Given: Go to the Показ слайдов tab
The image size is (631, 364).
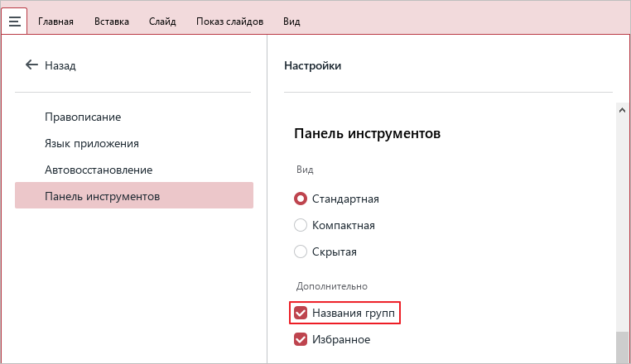Looking at the screenshot, I should click(x=229, y=22).
